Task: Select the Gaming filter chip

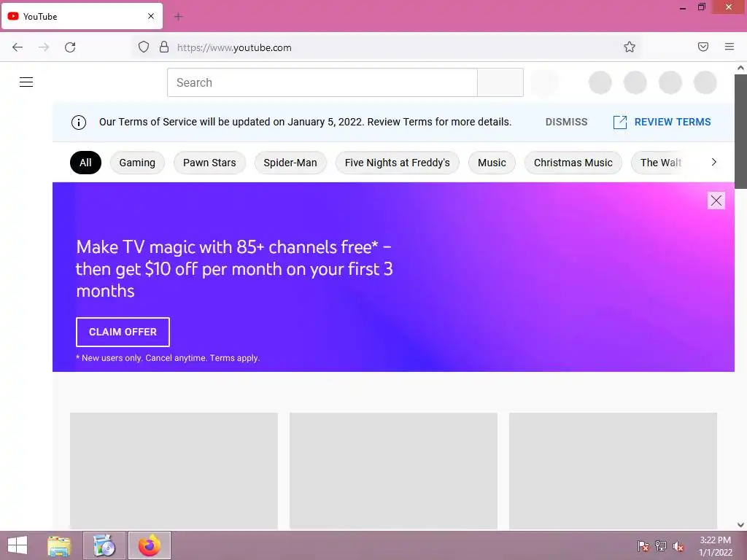Action: pyautogui.click(x=137, y=163)
